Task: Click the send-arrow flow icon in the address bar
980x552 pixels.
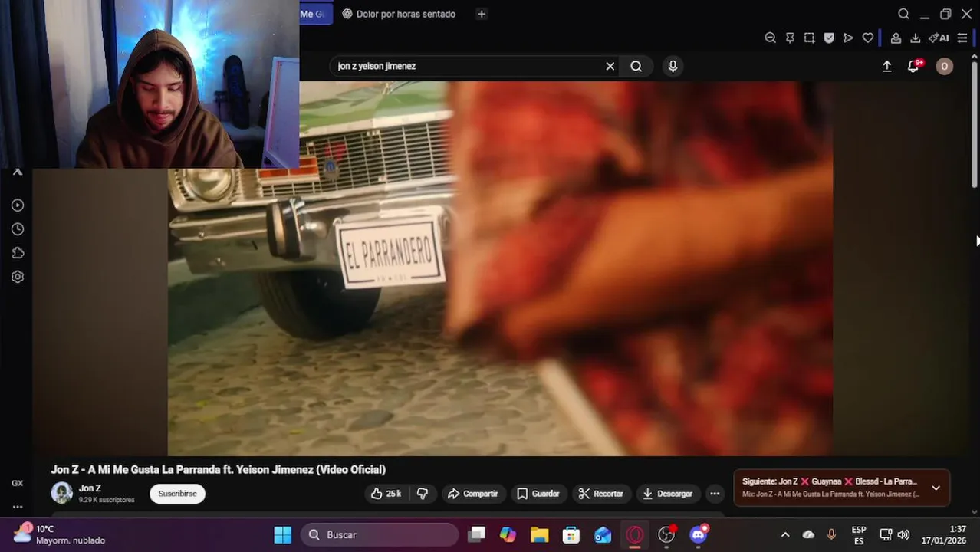Action: pyautogui.click(x=848, y=38)
